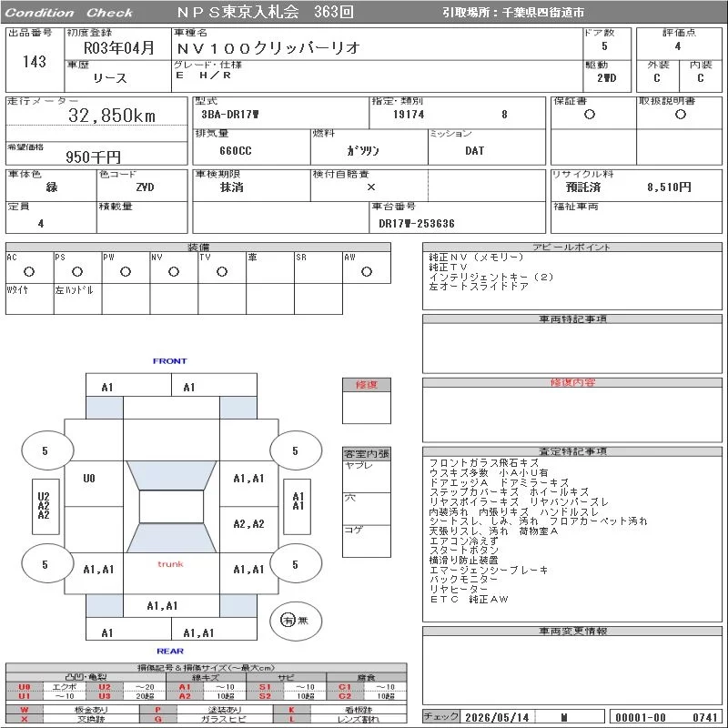This screenshot has height=728, width=728.
Task: Click the auction title NPS東京入札会 363回
Action: [265, 12]
